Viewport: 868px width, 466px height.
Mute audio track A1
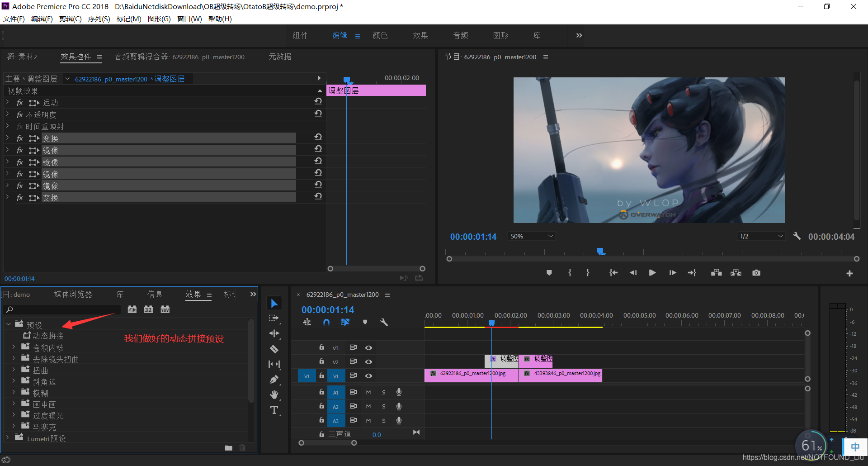[x=368, y=393]
